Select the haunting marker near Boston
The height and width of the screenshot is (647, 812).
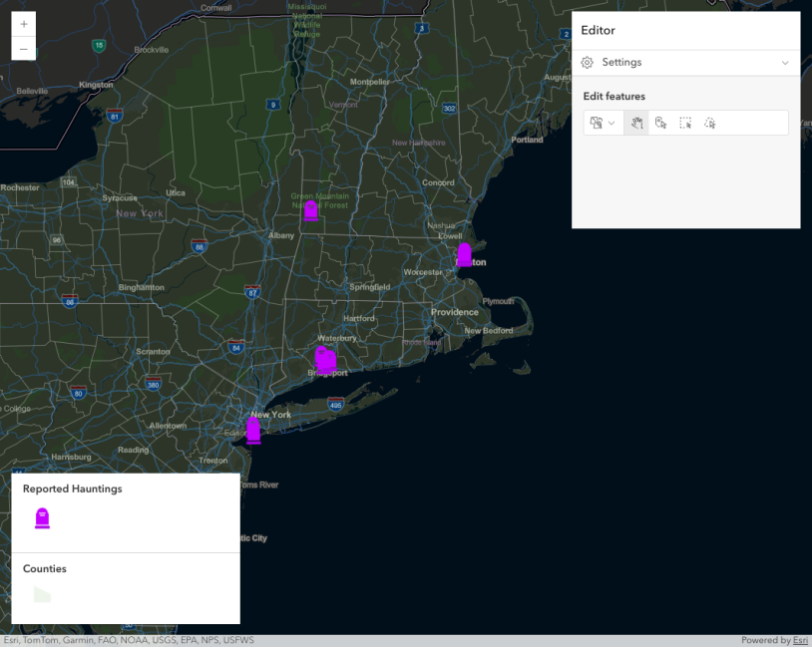pos(464,255)
